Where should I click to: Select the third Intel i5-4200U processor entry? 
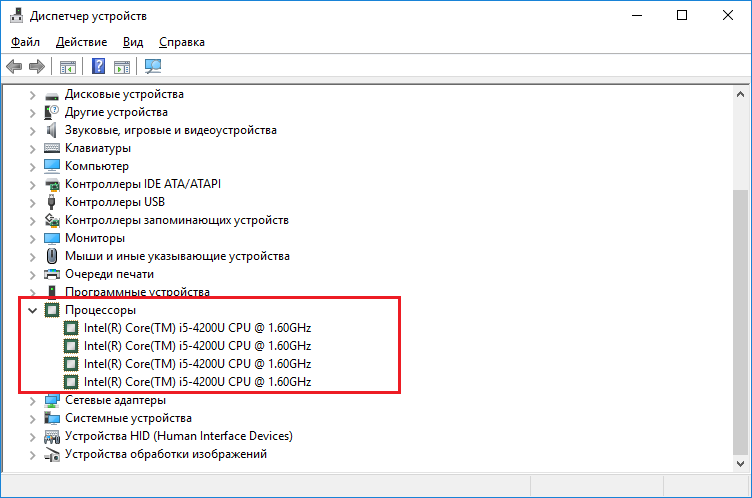point(198,364)
